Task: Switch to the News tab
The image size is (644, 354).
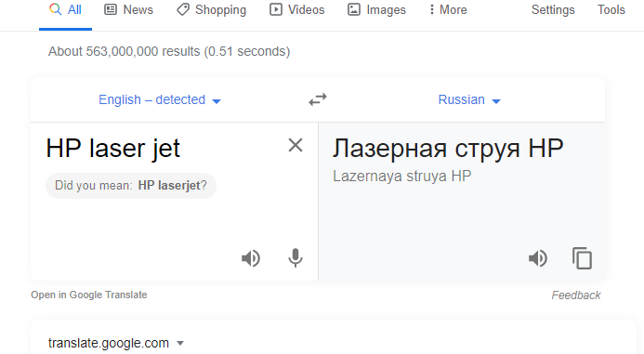Action: [x=128, y=10]
